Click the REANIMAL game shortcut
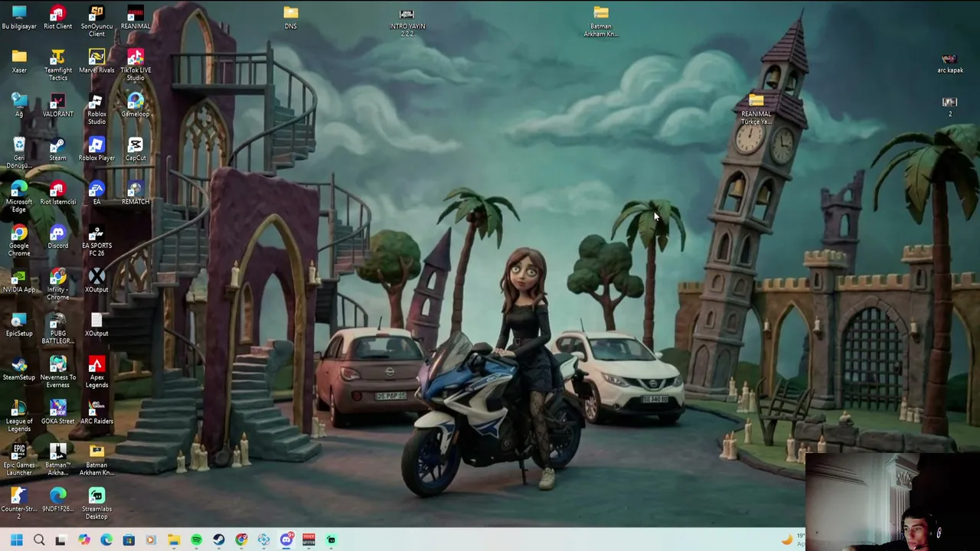980x551 pixels. click(136, 18)
